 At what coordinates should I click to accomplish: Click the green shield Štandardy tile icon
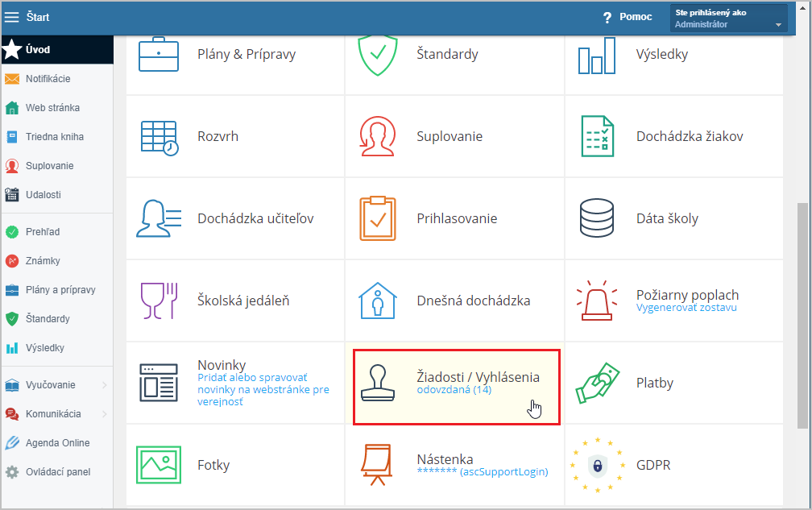(378, 54)
